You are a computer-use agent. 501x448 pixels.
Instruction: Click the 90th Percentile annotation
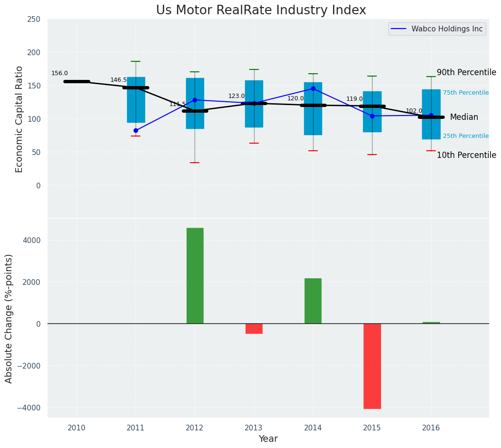pos(466,72)
